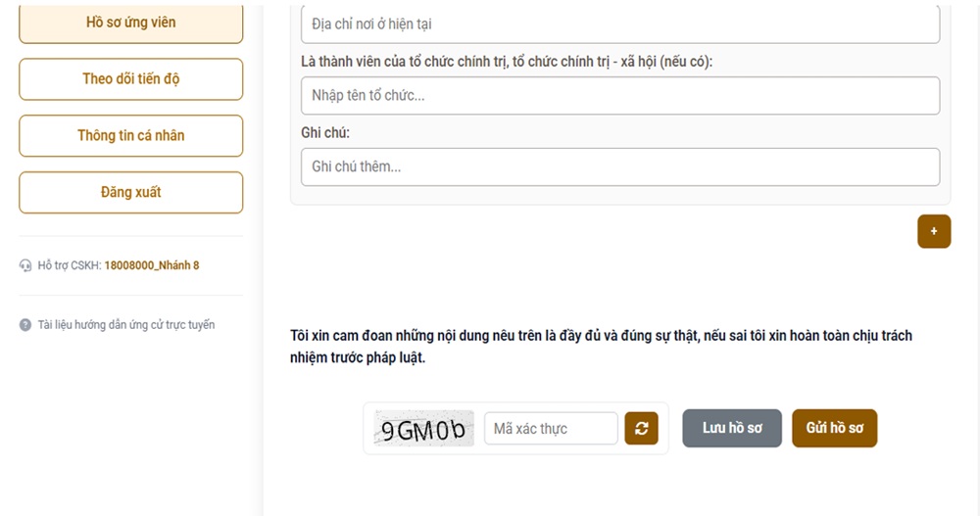Refresh the captcha code

[641, 428]
